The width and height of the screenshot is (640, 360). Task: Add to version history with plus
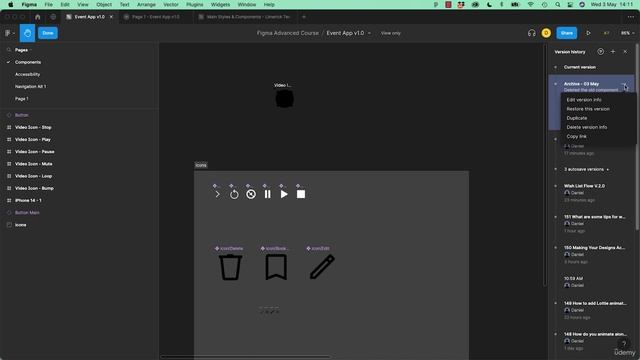(x=613, y=52)
